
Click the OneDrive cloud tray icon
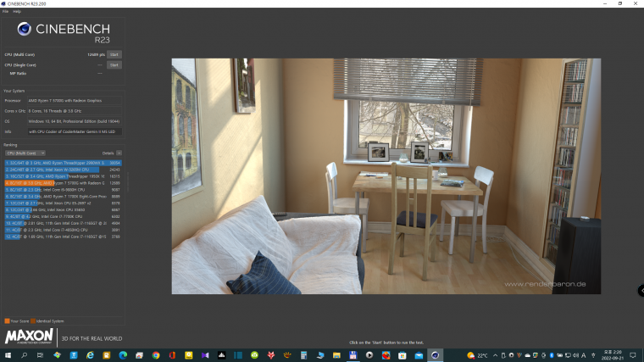tap(527, 355)
